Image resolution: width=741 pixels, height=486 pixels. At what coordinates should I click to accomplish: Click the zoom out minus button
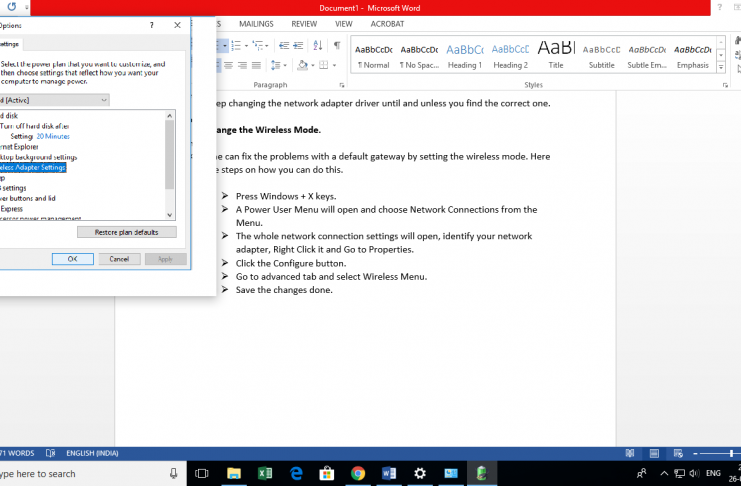[695, 453]
